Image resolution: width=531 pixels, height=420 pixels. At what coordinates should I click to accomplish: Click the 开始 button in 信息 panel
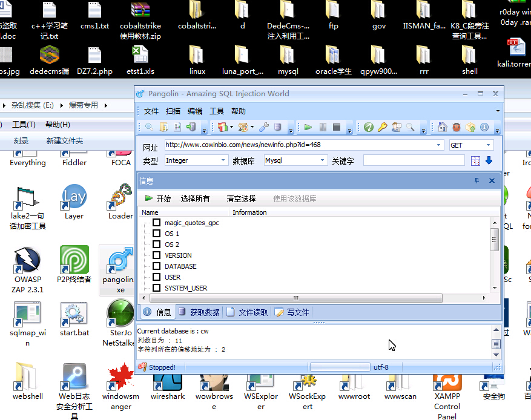coord(158,199)
